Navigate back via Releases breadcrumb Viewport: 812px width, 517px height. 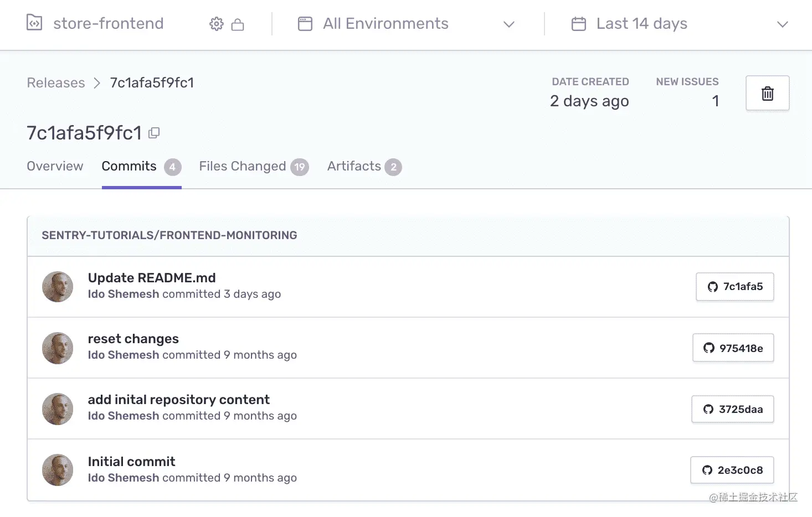coord(55,82)
